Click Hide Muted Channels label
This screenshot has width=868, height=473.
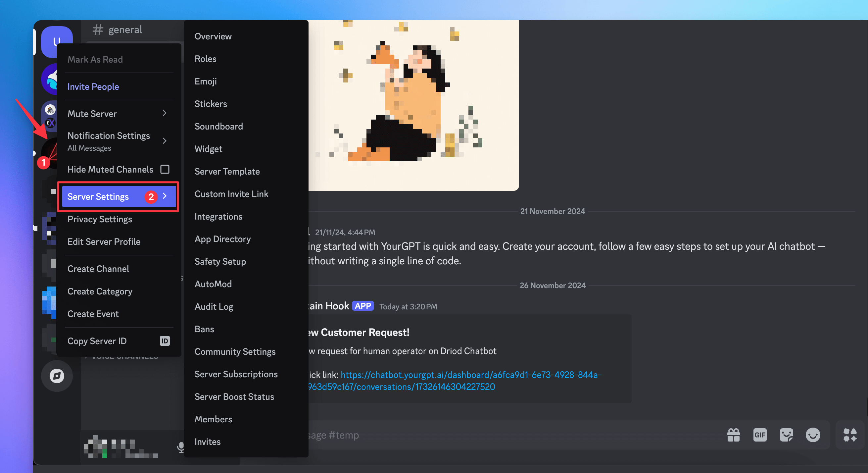(110, 169)
